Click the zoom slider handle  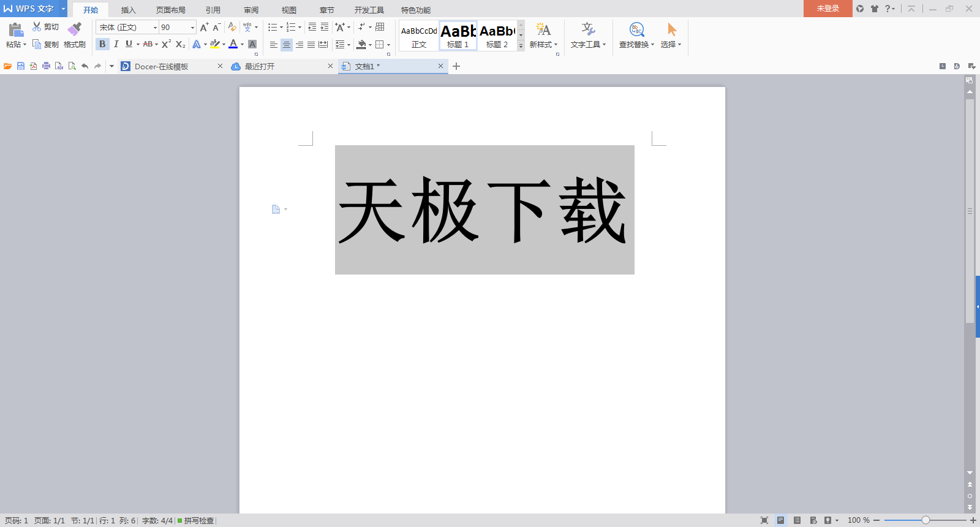[925, 520]
